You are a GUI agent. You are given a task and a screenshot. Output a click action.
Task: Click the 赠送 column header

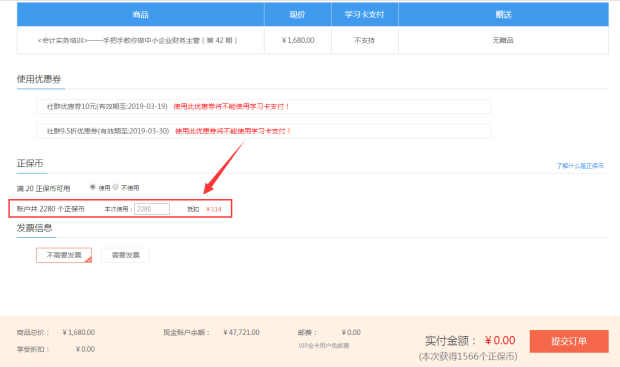[503, 15]
